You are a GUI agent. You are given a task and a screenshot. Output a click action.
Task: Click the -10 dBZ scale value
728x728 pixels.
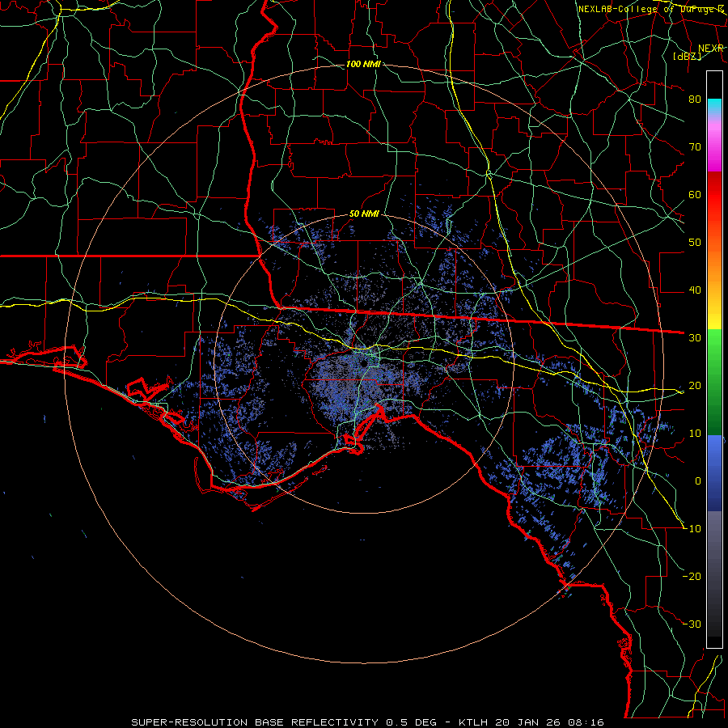[692, 529]
